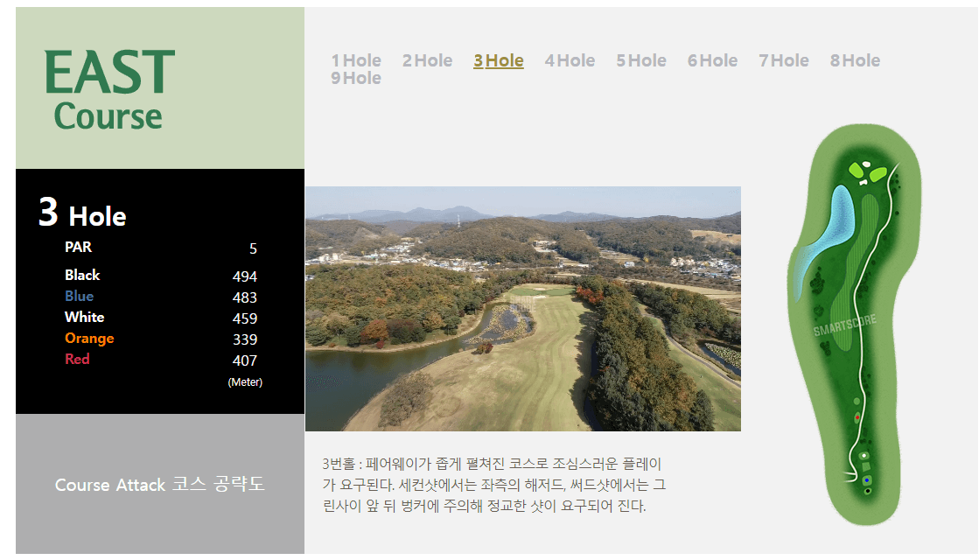The width and height of the screenshot is (979, 560).
Task: Open the 6 Hole page
Action: point(712,60)
